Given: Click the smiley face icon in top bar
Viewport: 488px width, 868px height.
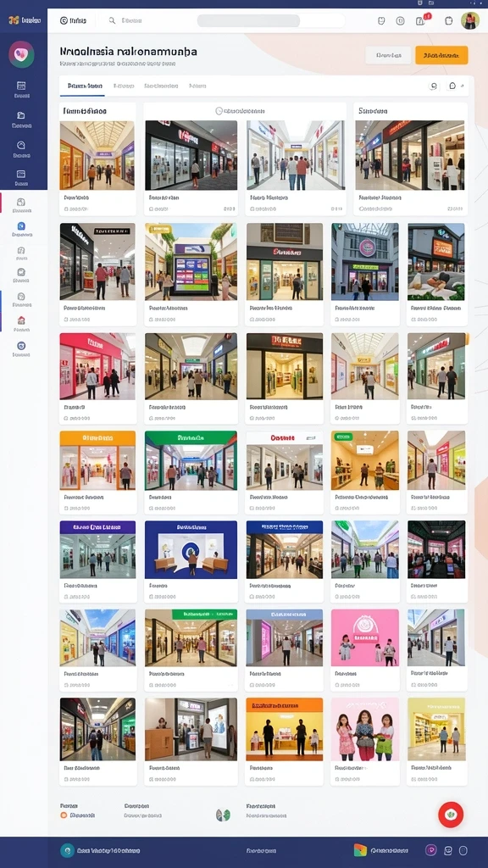Looking at the screenshot, I should point(381,20).
